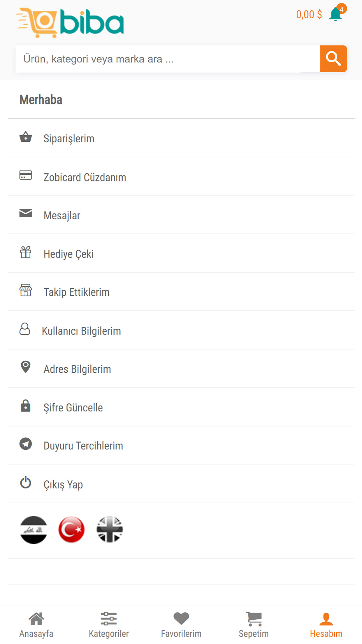This screenshot has width=362, height=644.
Task: Click the orange search magnifier button
Action: (333, 59)
